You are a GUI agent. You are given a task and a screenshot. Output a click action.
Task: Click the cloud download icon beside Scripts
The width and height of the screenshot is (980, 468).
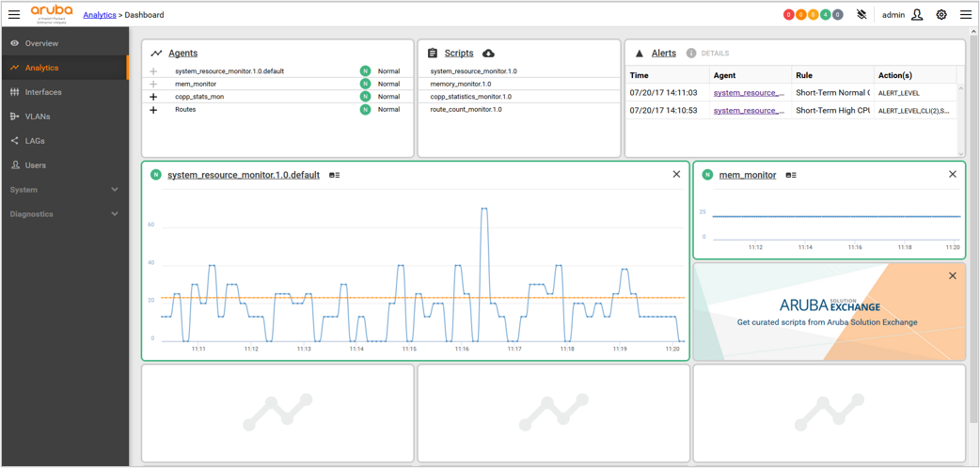489,54
